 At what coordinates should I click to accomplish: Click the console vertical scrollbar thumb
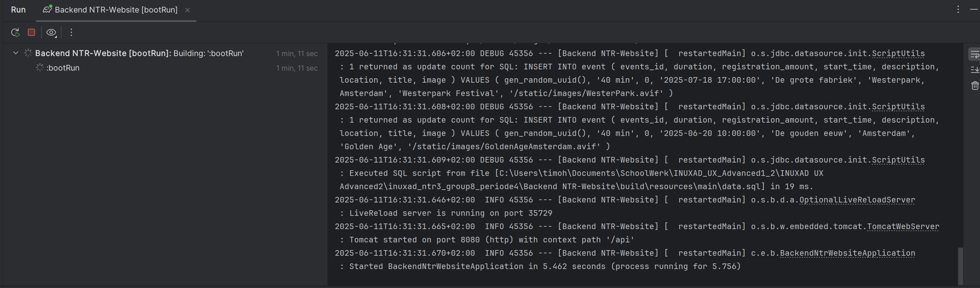pos(961,266)
